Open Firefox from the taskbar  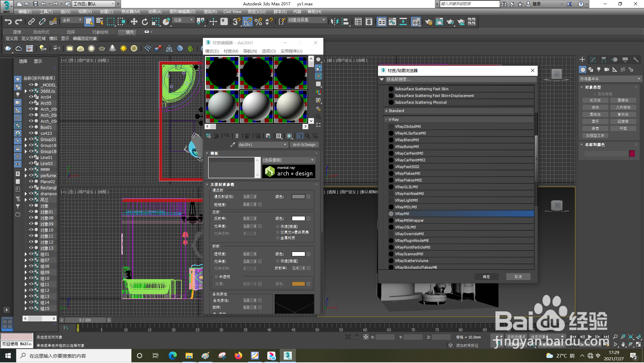point(238,356)
